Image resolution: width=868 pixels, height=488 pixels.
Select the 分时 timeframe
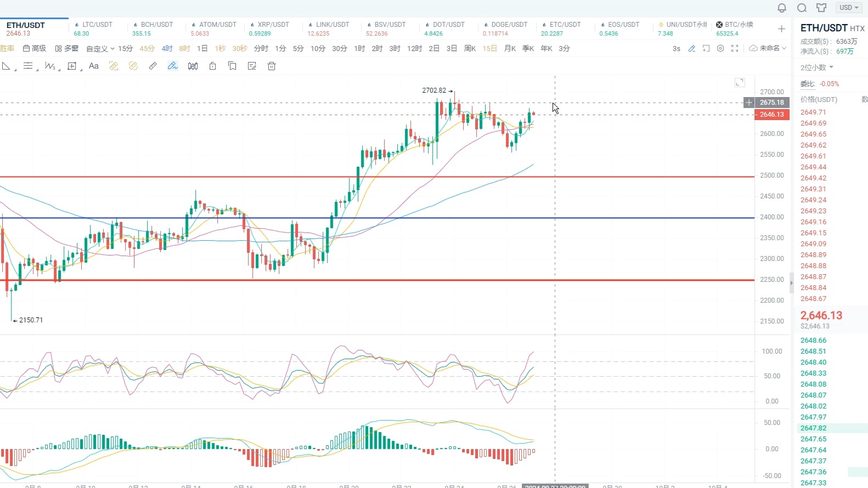point(261,49)
